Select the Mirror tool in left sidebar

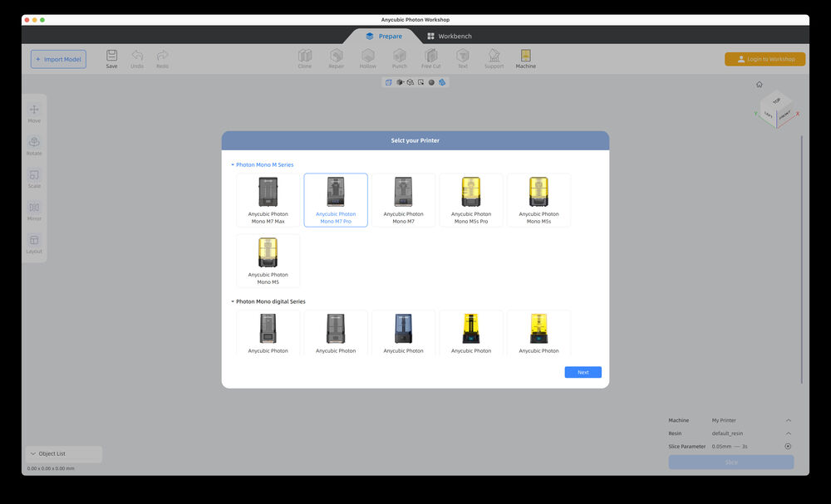(34, 212)
